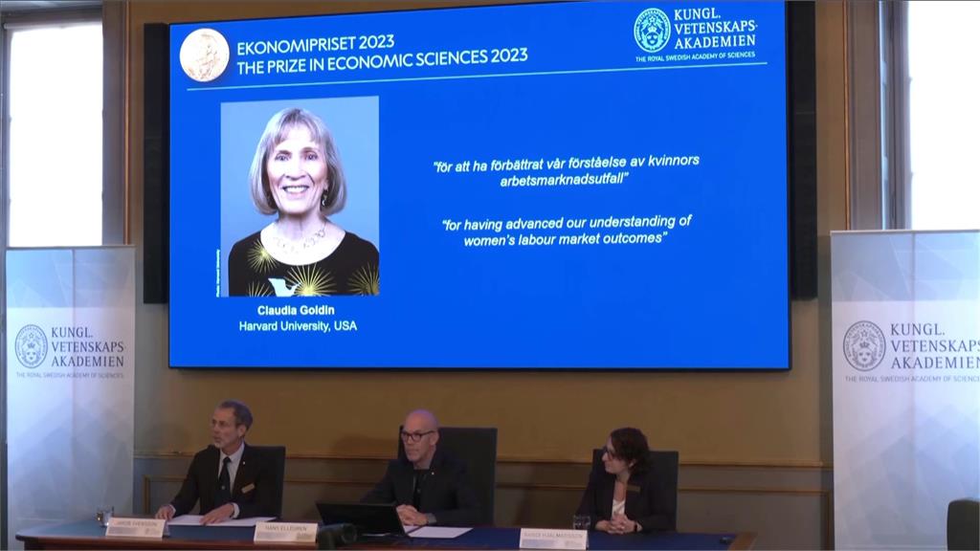Click the academy crest on the right banner
Screen dimensions: 980x551
pos(864,346)
